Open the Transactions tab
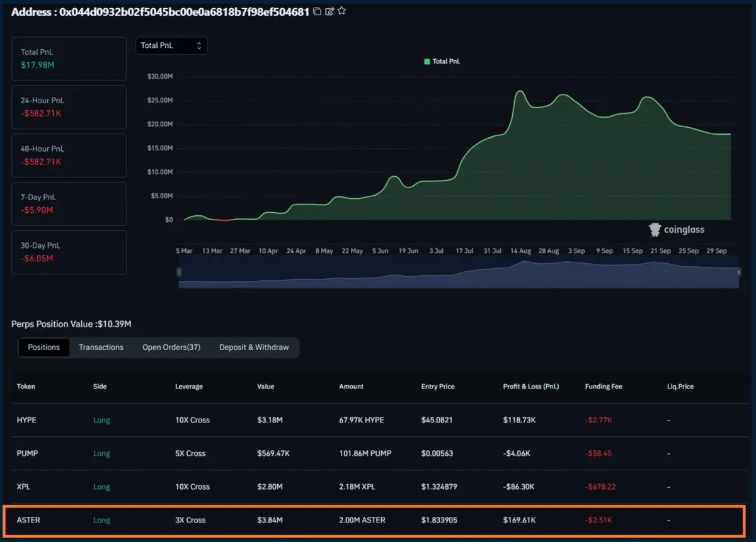The height and width of the screenshot is (542, 756). tap(101, 347)
